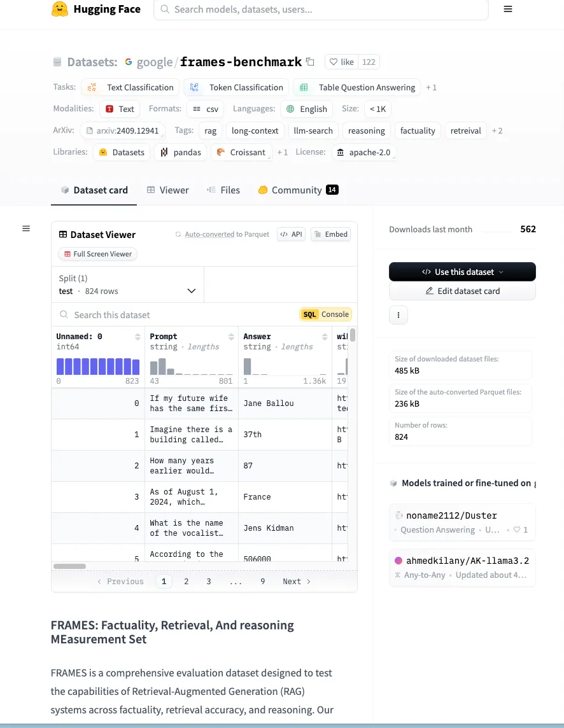Copy the dataset name with the copy icon
Image resolution: width=564 pixels, height=728 pixels.
(x=311, y=62)
